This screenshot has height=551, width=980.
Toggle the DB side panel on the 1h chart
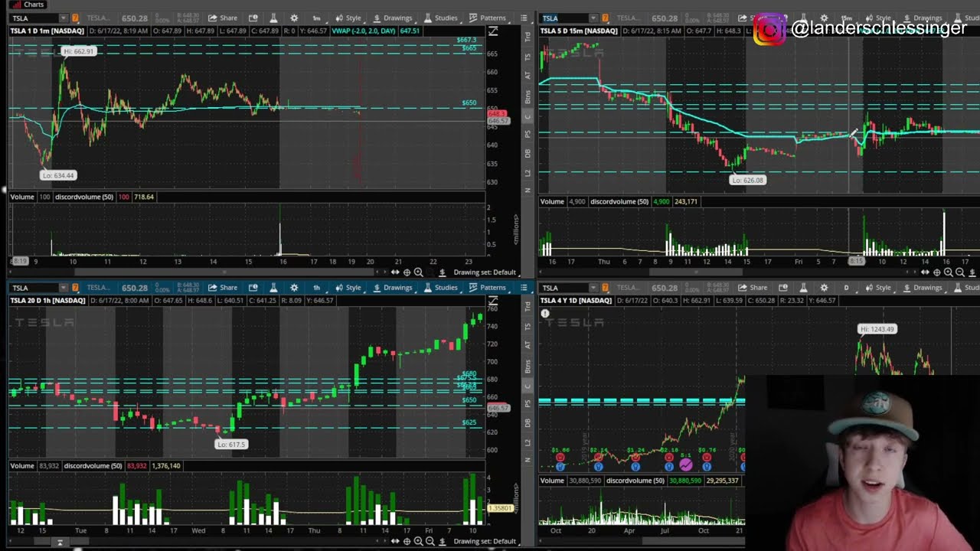(x=528, y=423)
